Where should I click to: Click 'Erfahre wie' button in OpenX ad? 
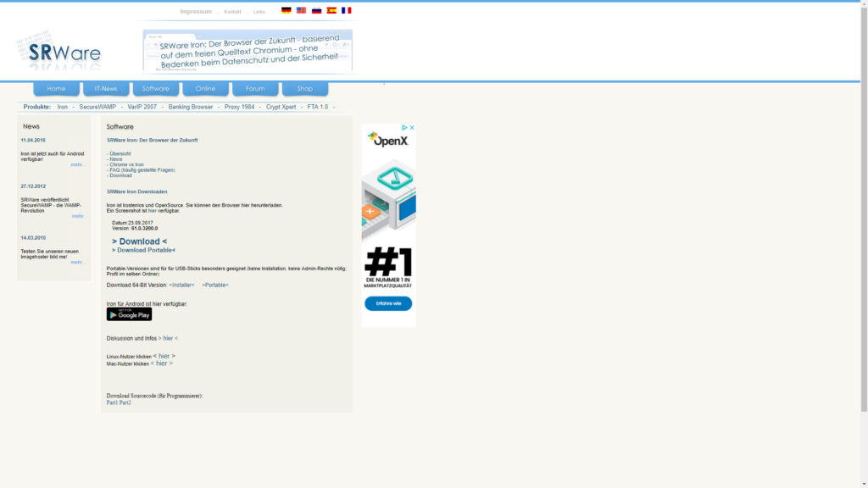click(x=388, y=303)
